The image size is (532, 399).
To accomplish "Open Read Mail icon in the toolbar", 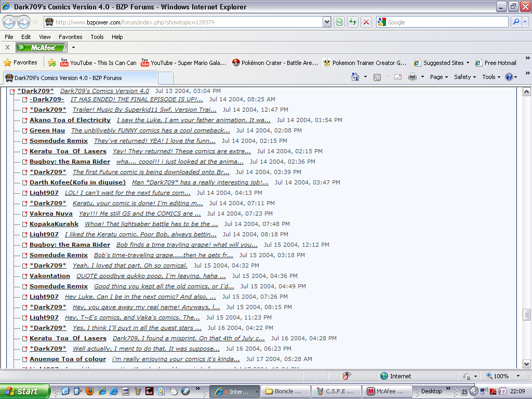I will (397, 76).
